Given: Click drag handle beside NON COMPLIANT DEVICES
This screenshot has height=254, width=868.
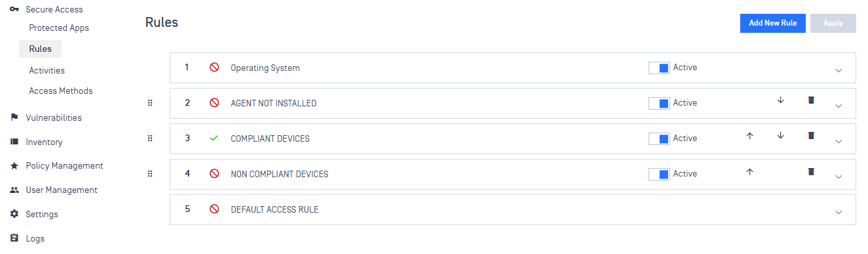Looking at the screenshot, I should 149,174.
